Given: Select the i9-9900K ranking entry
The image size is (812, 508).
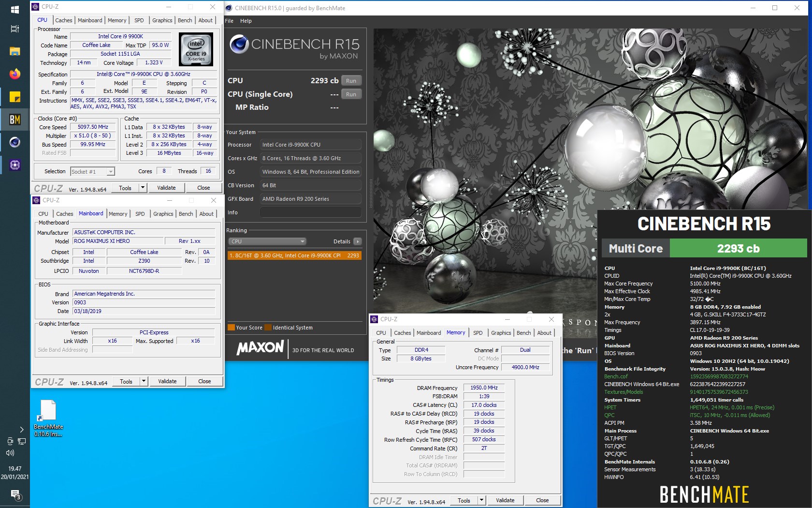Looking at the screenshot, I should point(294,255).
